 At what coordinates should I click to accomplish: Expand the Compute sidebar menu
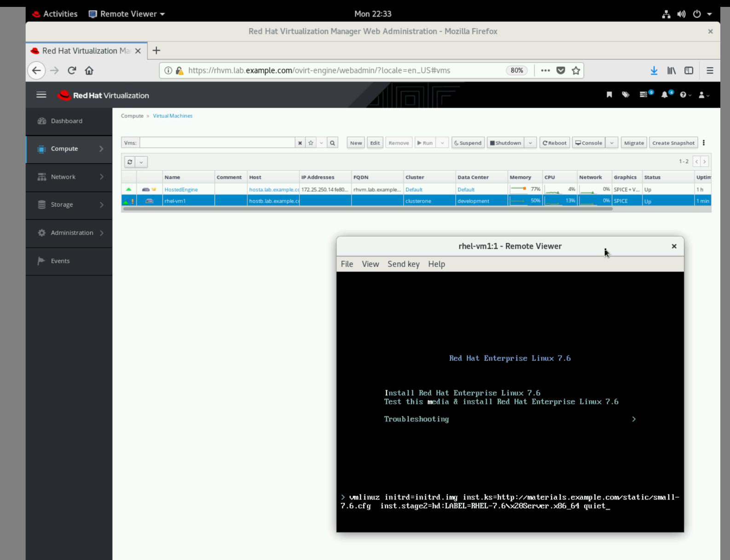tap(69, 149)
